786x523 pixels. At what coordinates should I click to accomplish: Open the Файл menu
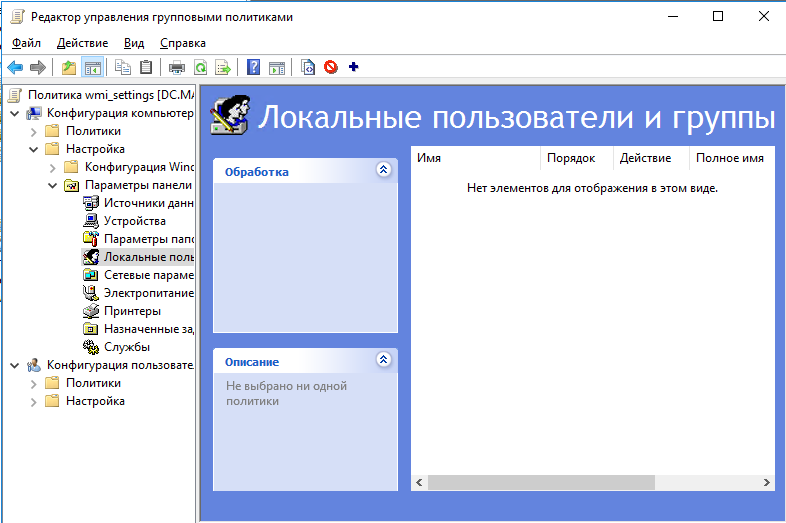27,43
